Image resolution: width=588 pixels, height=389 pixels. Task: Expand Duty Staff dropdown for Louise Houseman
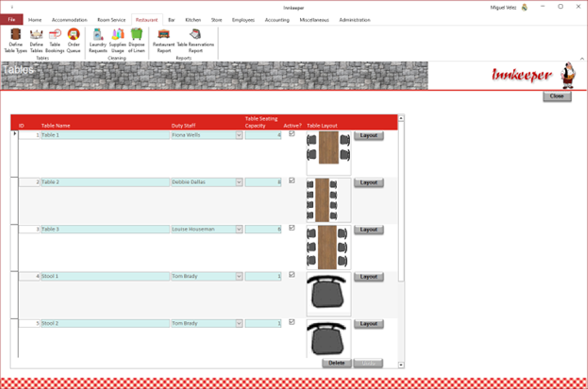pyautogui.click(x=239, y=229)
